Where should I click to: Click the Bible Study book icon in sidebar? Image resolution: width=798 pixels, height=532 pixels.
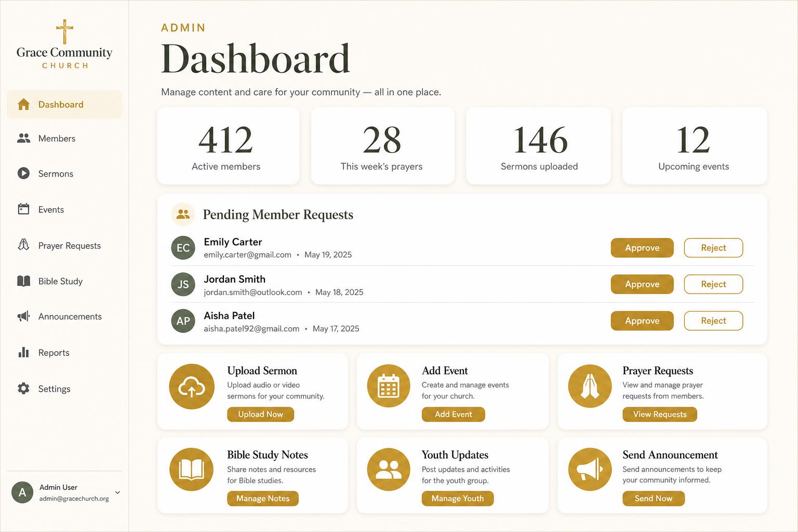point(23,281)
